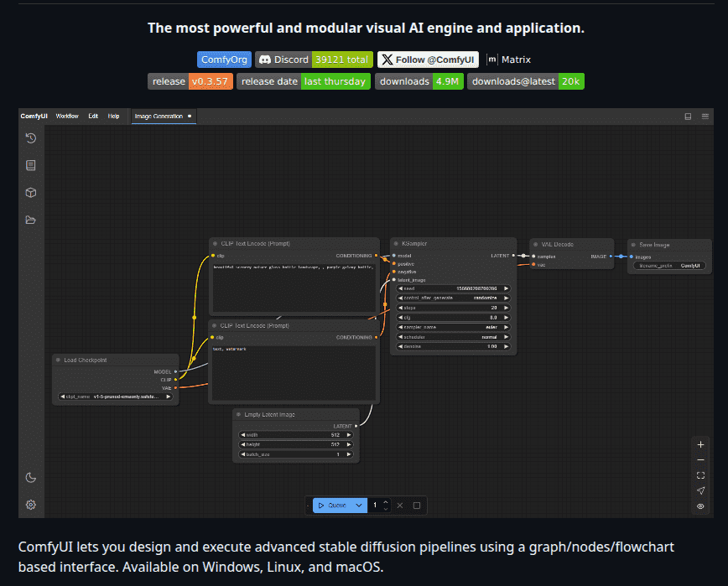Toggle dark theme with moon icon
Image resolution: width=728 pixels, height=586 pixels.
coord(31,478)
